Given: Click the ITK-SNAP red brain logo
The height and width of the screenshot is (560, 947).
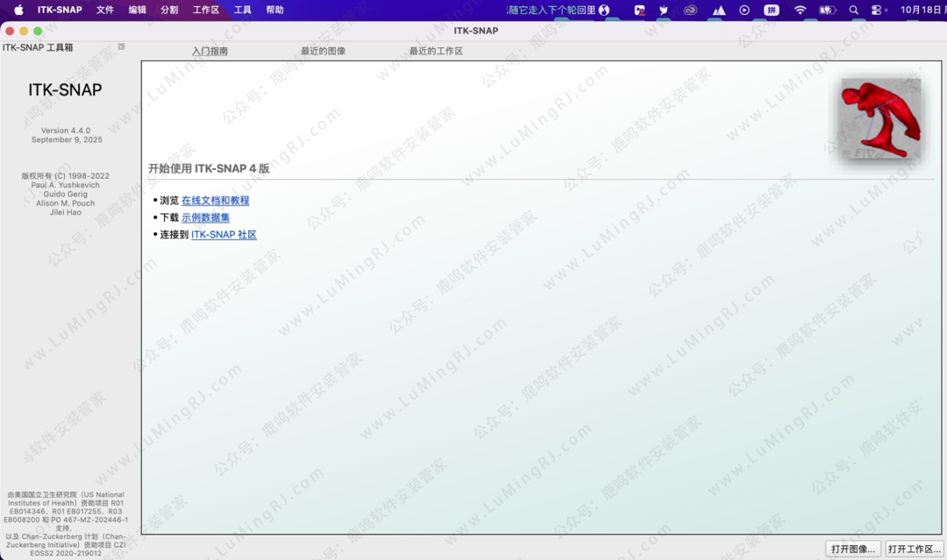Looking at the screenshot, I should click(x=880, y=118).
